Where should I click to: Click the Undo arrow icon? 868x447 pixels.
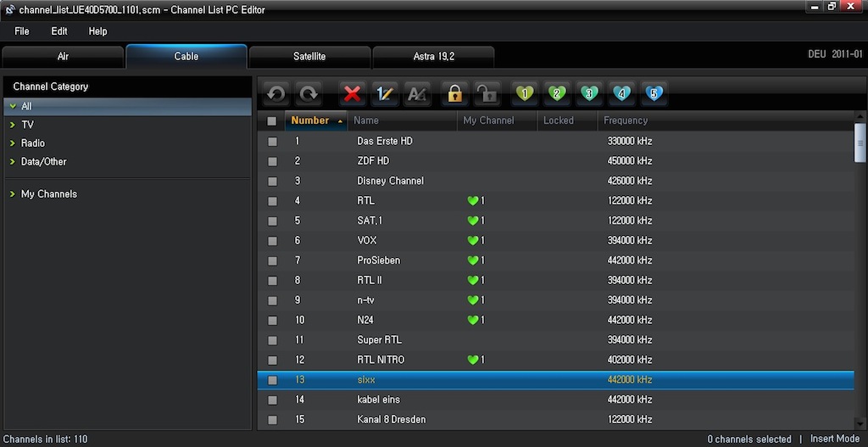click(275, 93)
